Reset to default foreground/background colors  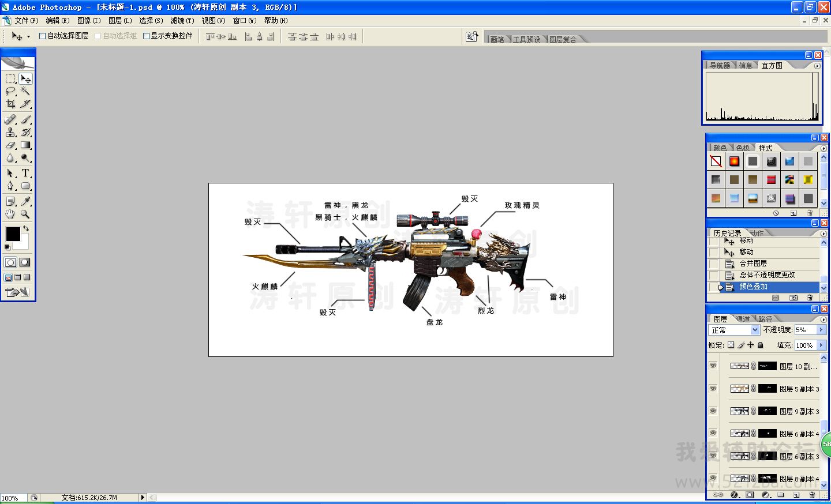coord(8,247)
